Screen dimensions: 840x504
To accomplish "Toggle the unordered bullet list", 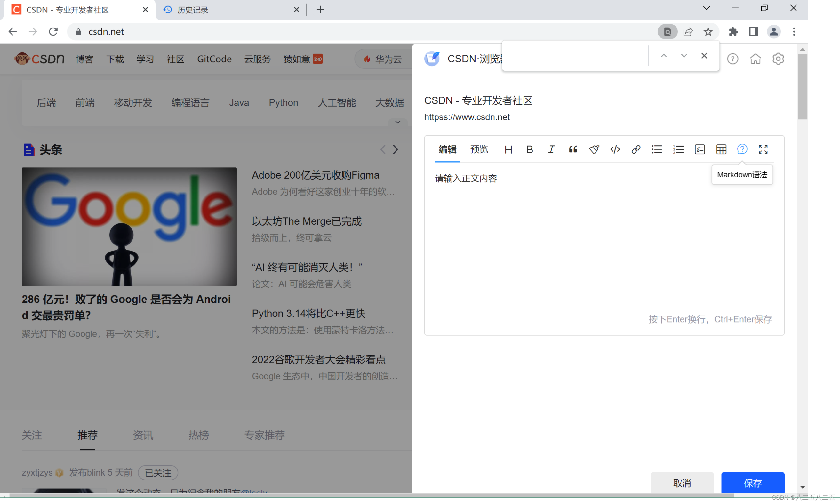I will click(x=657, y=149).
